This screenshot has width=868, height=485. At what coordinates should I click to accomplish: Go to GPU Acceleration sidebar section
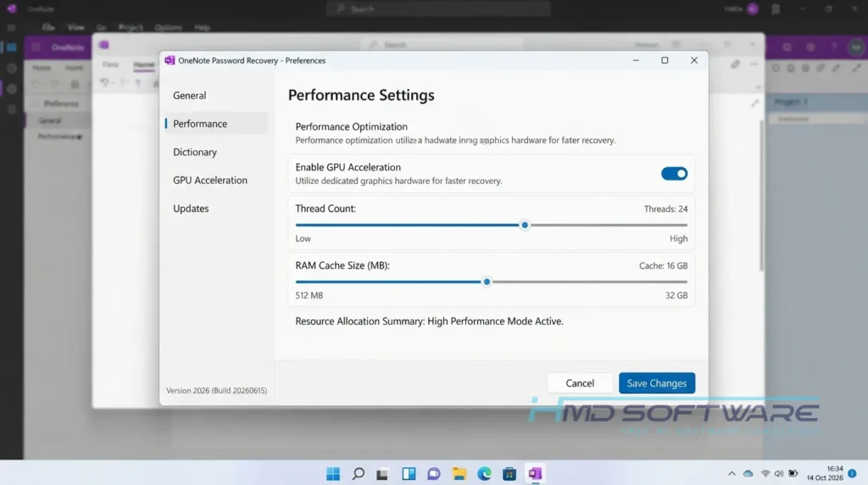click(x=210, y=180)
